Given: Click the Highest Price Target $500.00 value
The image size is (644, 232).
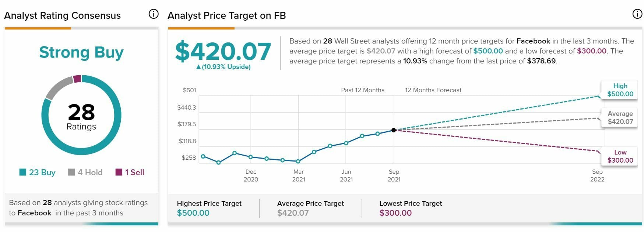Looking at the screenshot, I should [193, 213].
